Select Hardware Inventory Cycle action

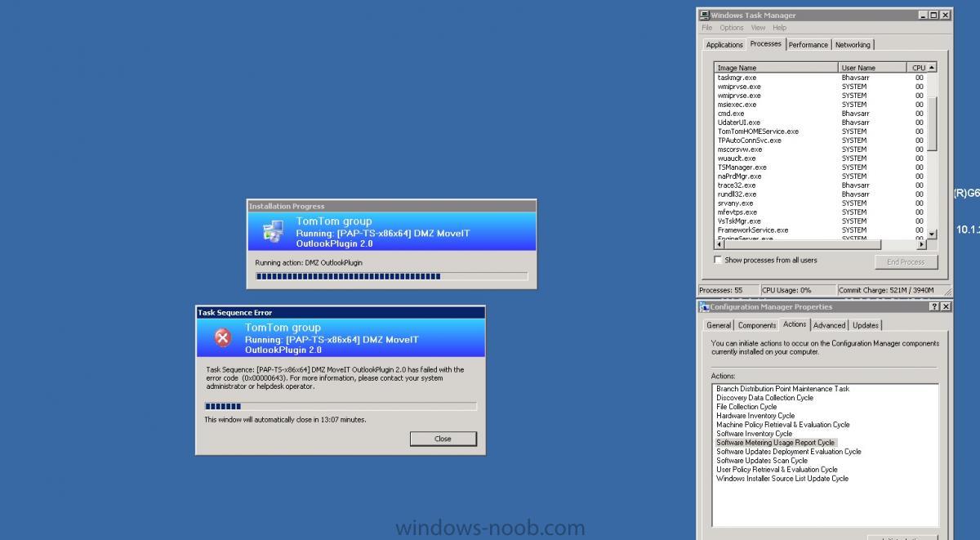click(755, 416)
